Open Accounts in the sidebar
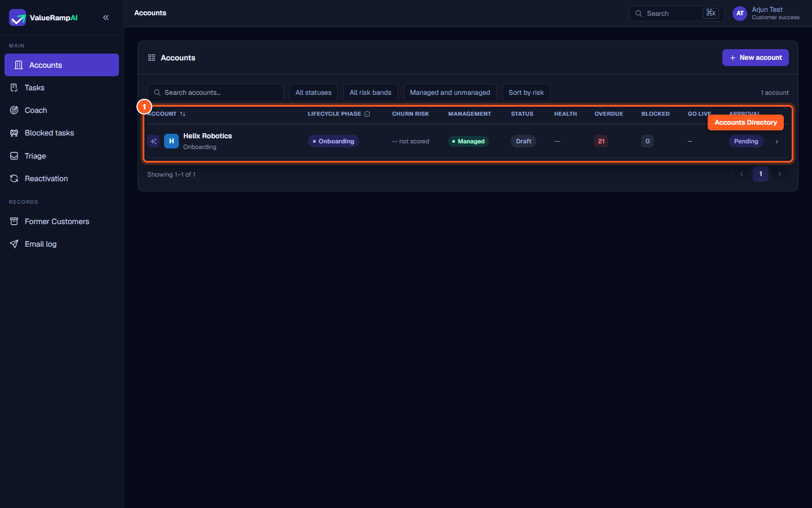The height and width of the screenshot is (508, 812). (x=61, y=65)
